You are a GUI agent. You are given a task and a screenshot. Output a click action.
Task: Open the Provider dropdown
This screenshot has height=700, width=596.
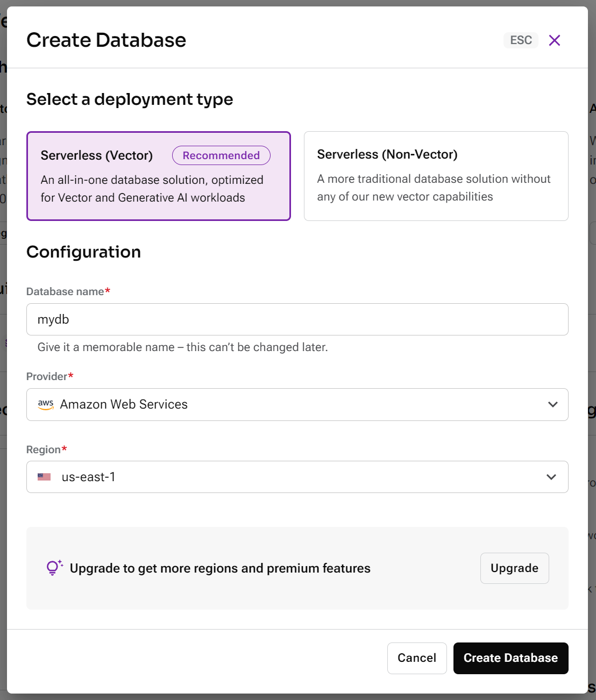click(x=297, y=404)
